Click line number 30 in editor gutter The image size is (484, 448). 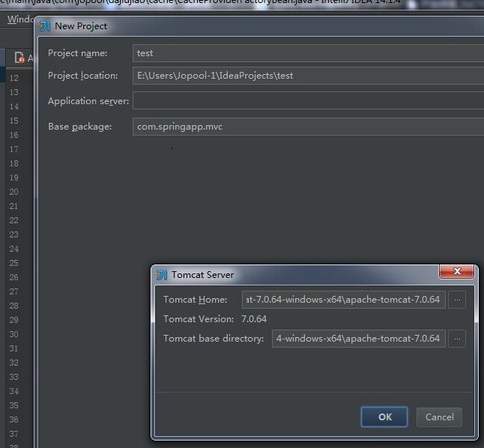point(14,334)
